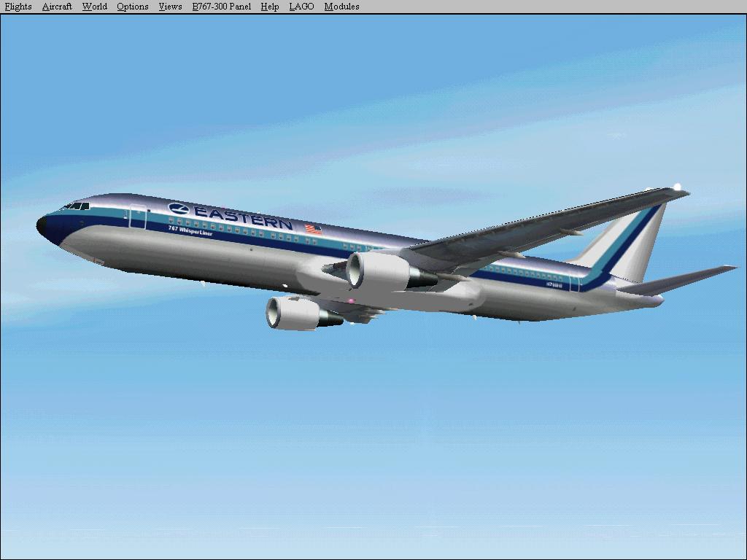Open the Modules menu

(x=341, y=7)
